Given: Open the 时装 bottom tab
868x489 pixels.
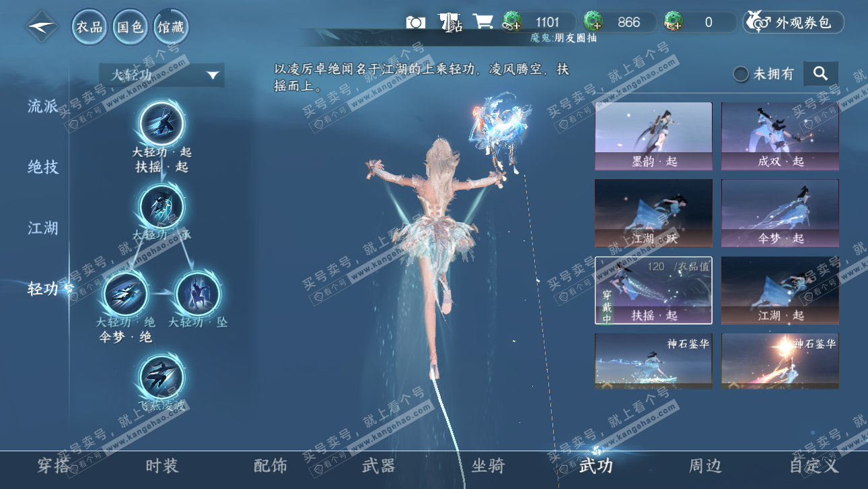Looking at the screenshot, I should point(162,465).
